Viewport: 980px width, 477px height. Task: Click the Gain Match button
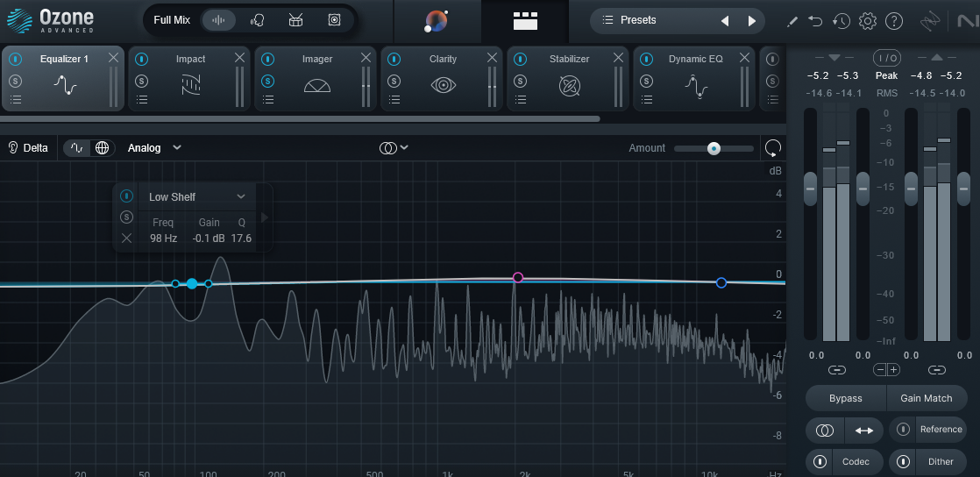click(x=927, y=398)
